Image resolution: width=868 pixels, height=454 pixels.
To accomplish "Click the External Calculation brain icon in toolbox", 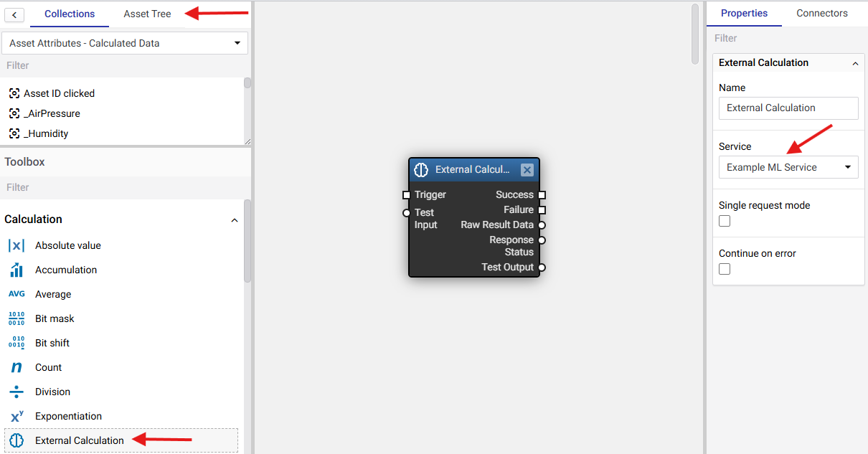I will point(16,440).
